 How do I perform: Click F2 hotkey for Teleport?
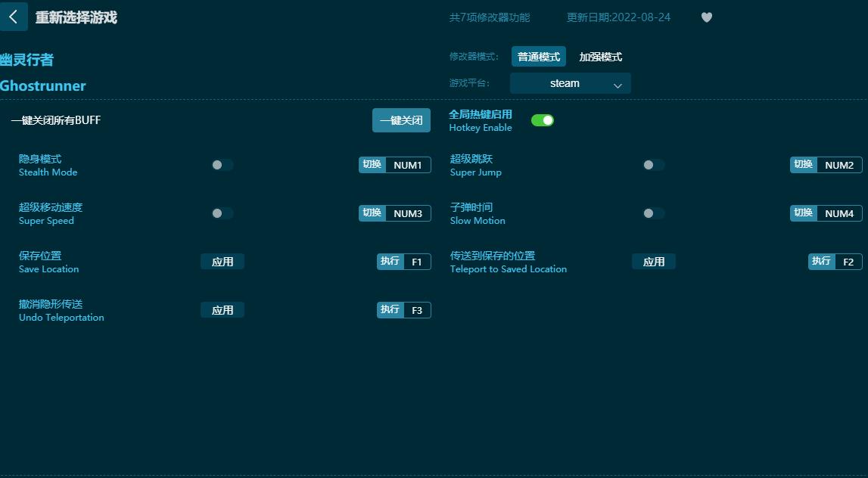[x=848, y=262]
